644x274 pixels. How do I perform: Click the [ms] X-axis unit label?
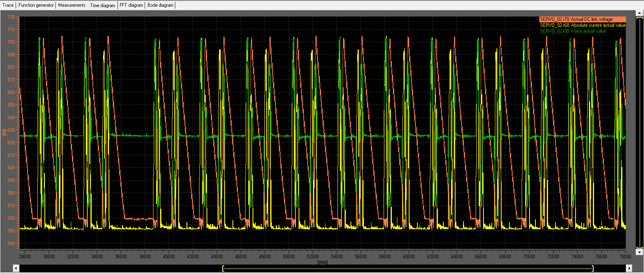(x=322, y=262)
